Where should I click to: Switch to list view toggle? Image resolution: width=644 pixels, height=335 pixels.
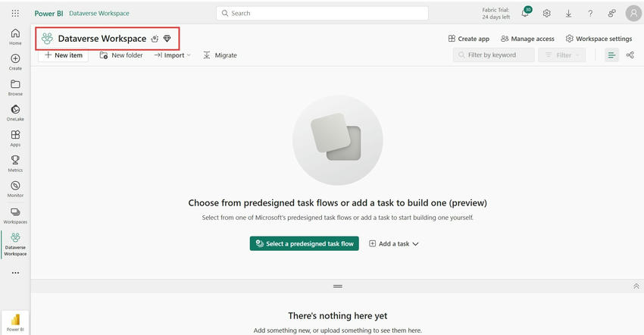tap(612, 55)
